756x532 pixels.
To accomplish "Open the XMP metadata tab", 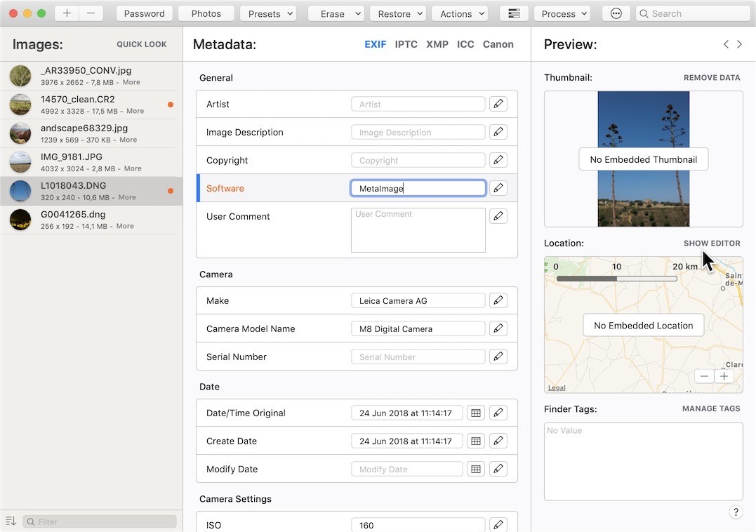I will coord(437,44).
